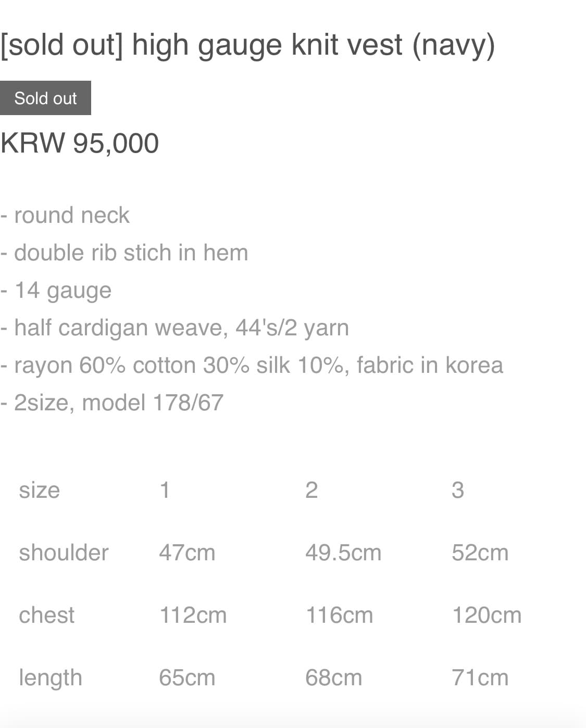Click the 120cm chest value
Screen dimensions: 586x728
coord(487,615)
